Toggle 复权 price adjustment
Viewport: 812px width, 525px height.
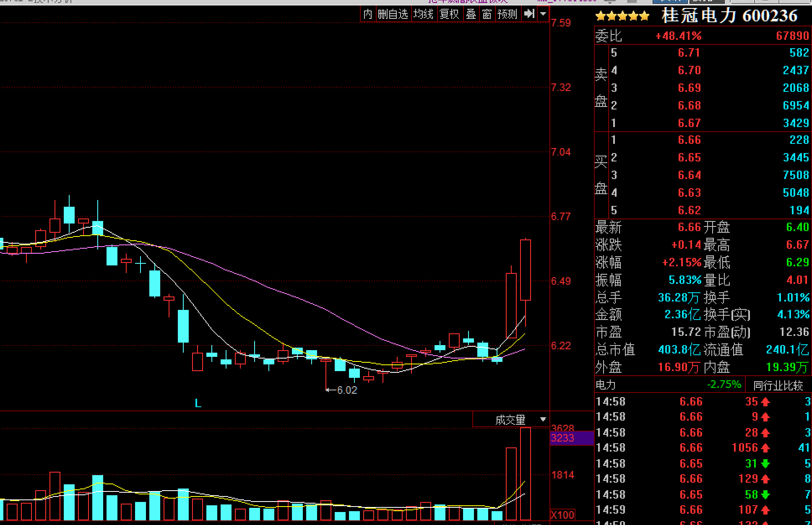(x=449, y=14)
